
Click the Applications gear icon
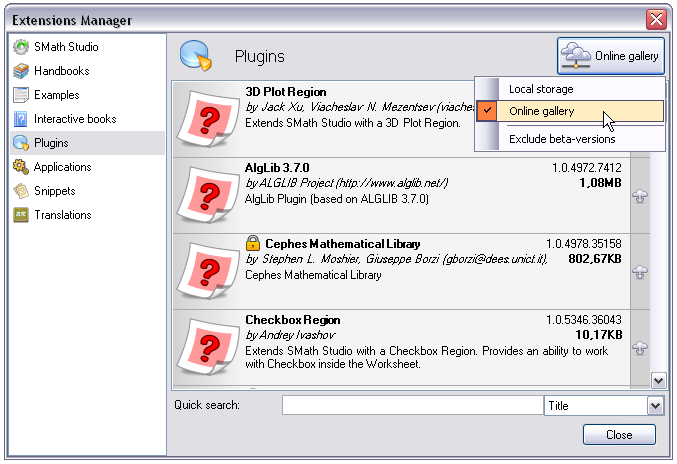pyautogui.click(x=21, y=167)
